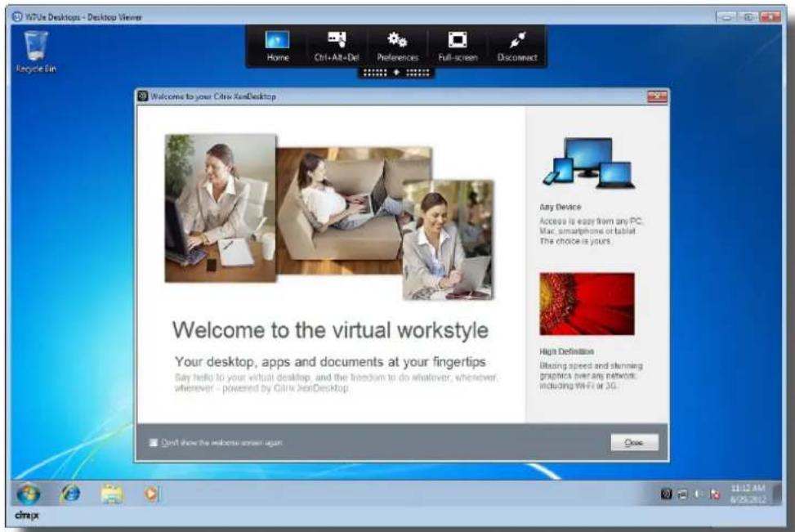Click the Close button in welcome dialog
Viewport: 795px width, 532px height.
point(634,443)
